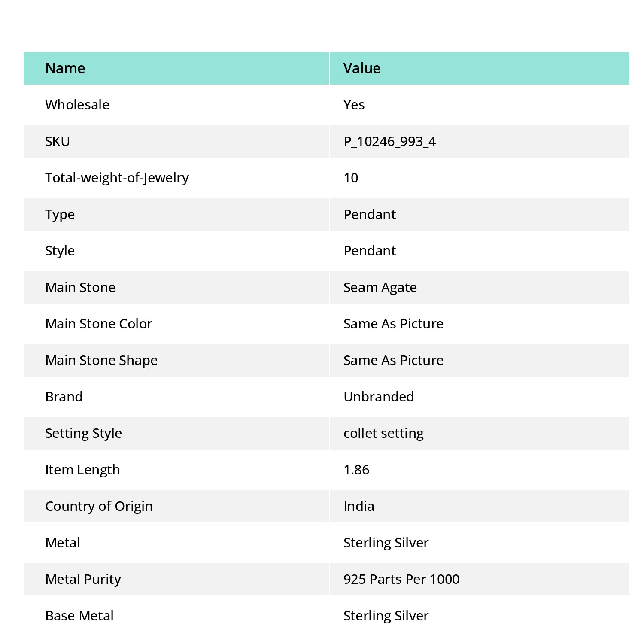This screenshot has width=644, height=644.
Task: Click the SKU value P_10246_993_4
Action: pyautogui.click(x=389, y=141)
